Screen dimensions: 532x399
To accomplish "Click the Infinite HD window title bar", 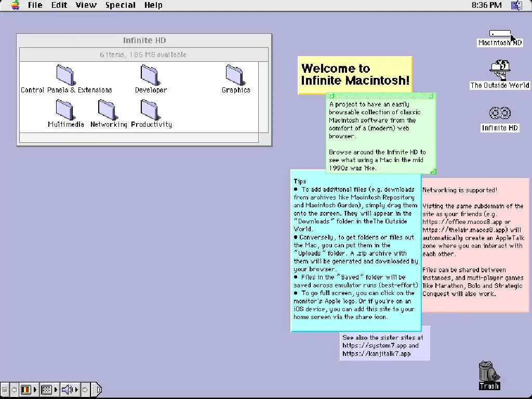I will point(144,41).
